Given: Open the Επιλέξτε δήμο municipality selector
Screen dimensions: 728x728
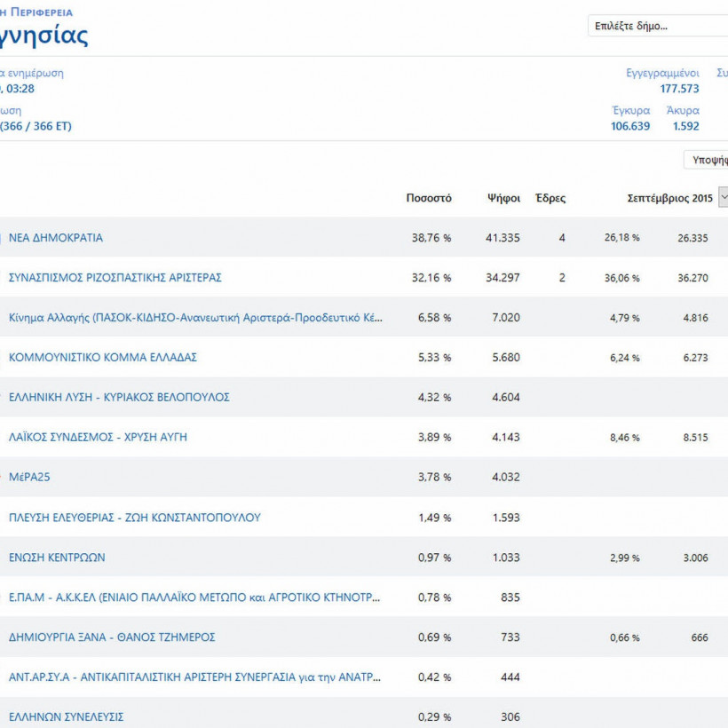Looking at the screenshot, I should [x=658, y=26].
